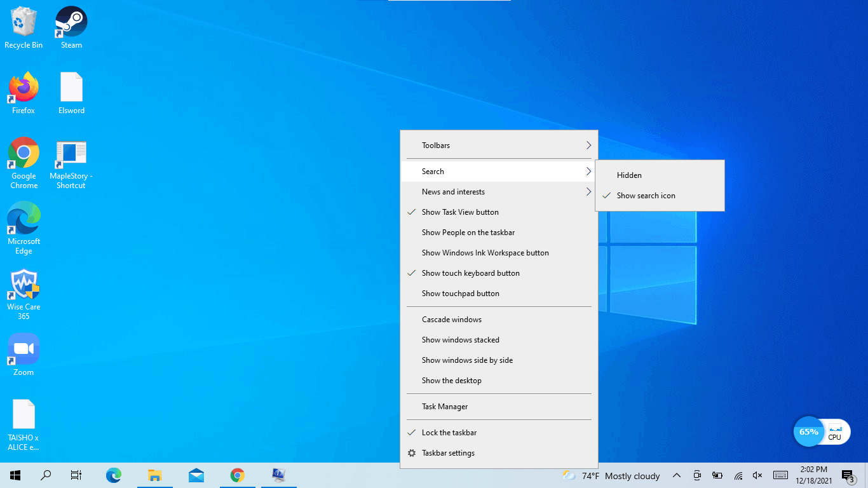Toggle Lock the taskbar option
Image resolution: width=868 pixels, height=488 pixels.
tap(449, 433)
